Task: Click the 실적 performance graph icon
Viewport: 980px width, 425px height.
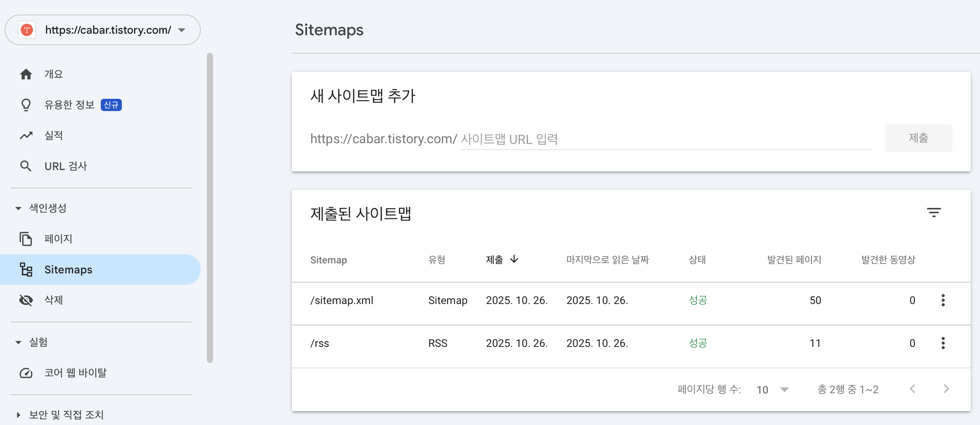Action: [x=26, y=135]
